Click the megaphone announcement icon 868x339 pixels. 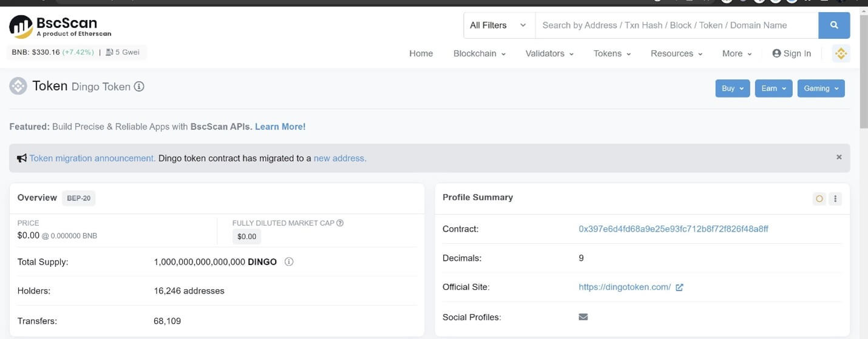tap(22, 158)
